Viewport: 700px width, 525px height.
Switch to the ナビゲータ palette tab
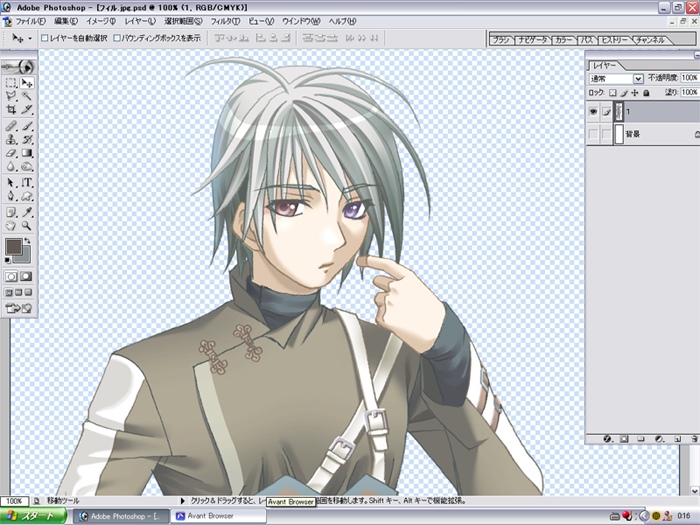(x=533, y=40)
